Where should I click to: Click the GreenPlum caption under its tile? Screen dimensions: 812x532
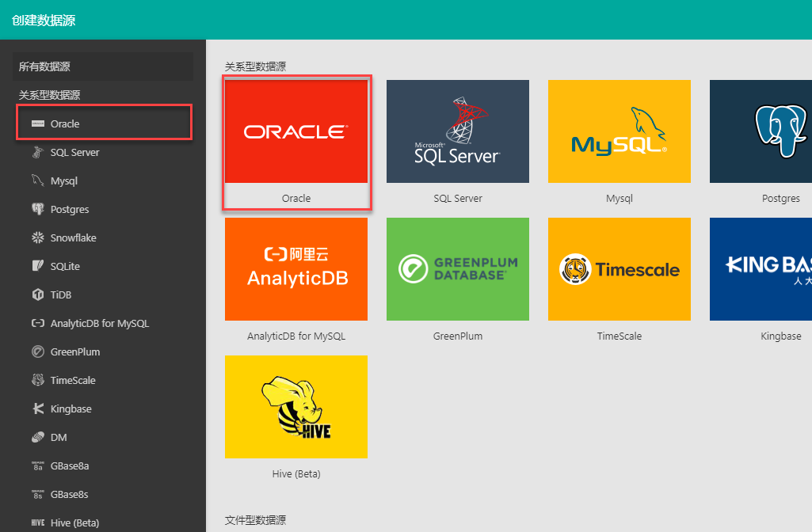click(458, 336)
